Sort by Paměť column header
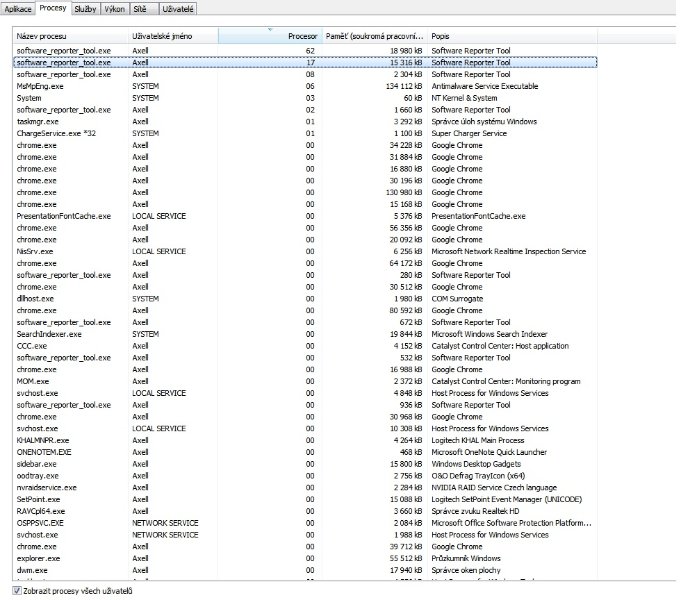The image size is (681, 600). [375, 36]
